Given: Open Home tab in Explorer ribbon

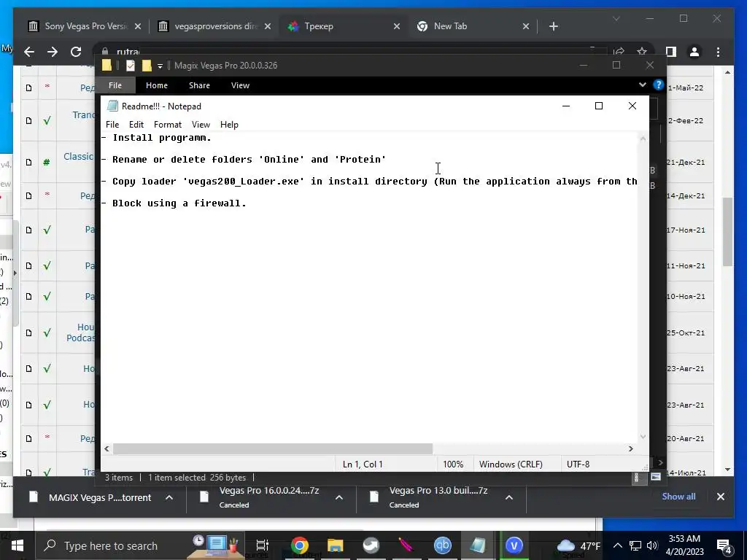Looking at the screenshot, I should 157,85.
